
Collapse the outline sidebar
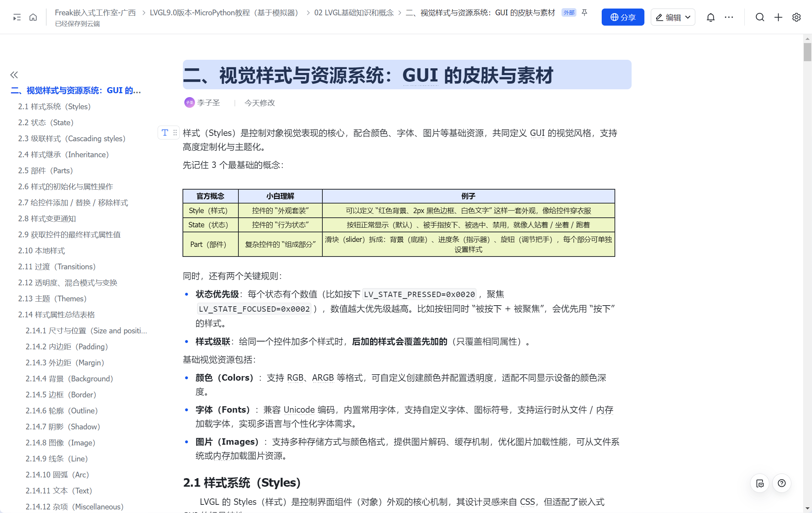pyautogui.click(x=14, y=75)
